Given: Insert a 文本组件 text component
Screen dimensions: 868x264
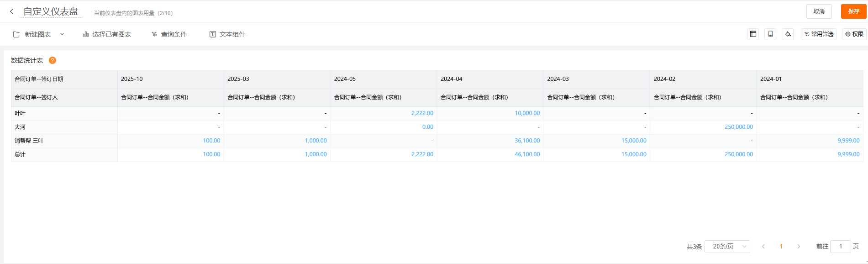Looking at the screenshot, I should (227, 34).
